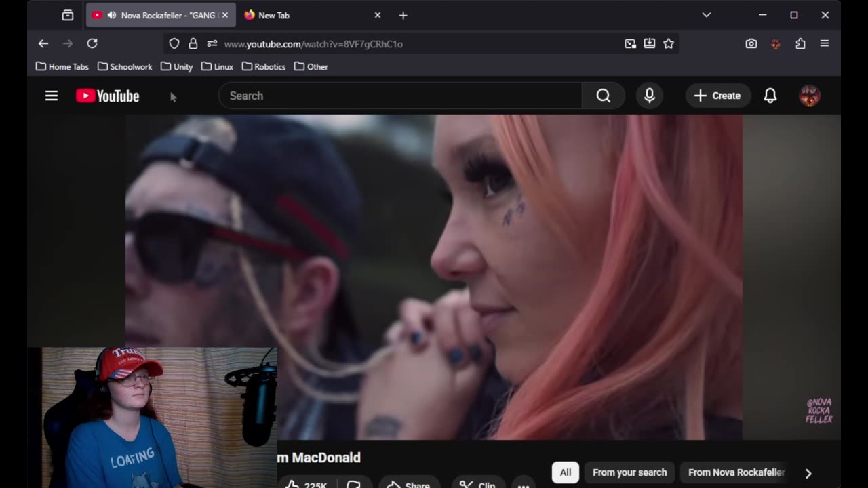Bookmark this page with the star icon

tap(669, 43)
